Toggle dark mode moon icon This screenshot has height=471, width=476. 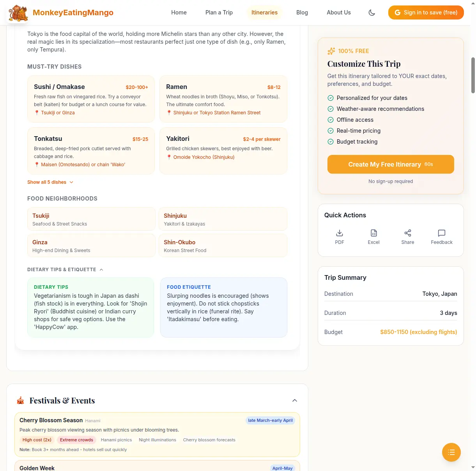372,12
